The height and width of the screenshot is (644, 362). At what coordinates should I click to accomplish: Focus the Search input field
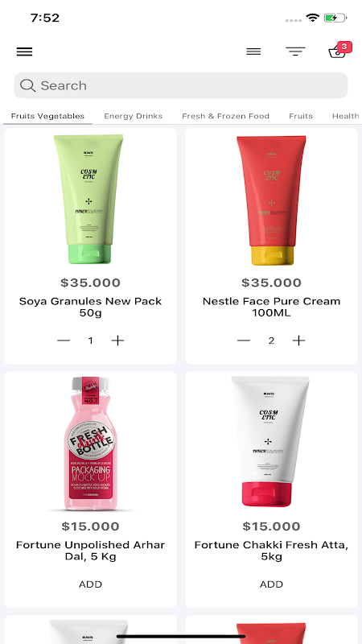pos(181,85)
